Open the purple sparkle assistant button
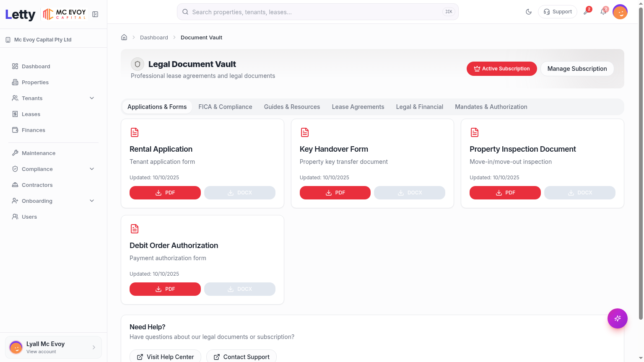 click(x=618, y=318)
